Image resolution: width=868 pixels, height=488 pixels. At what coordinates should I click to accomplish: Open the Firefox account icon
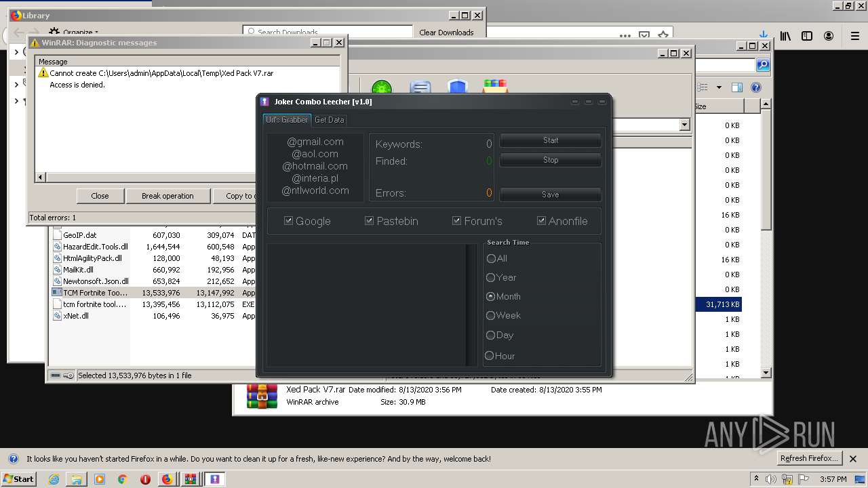[829, 36]
